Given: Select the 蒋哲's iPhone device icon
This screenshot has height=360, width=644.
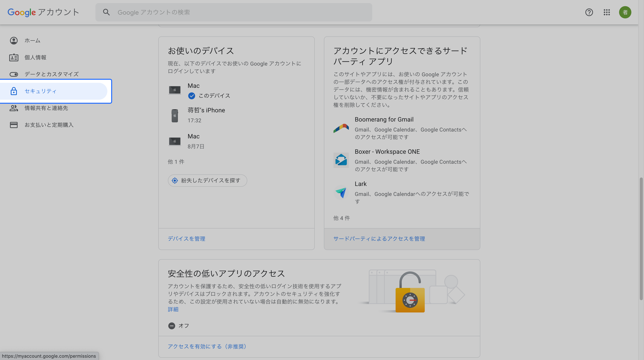Looking at the screenshot, I should tap(175, 116).
